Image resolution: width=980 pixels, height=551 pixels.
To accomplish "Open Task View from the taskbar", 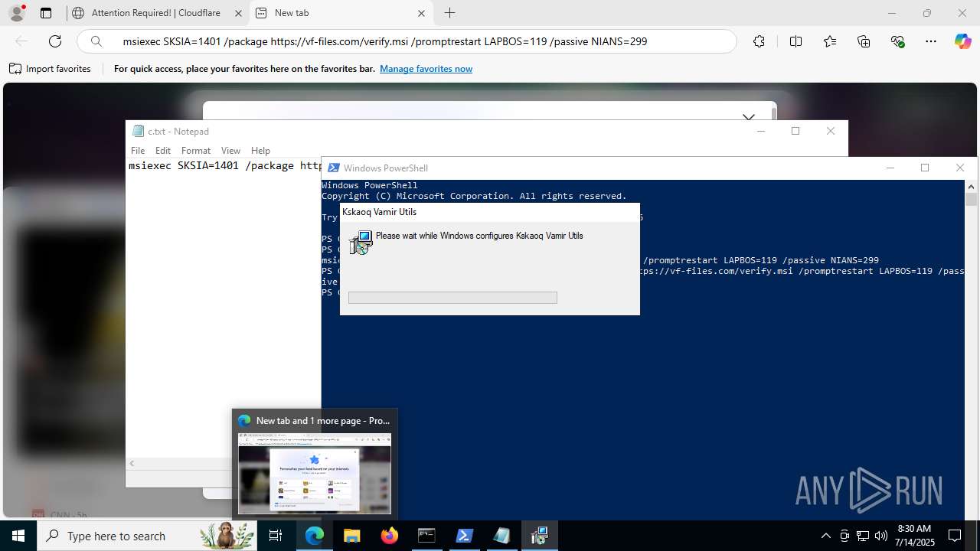I will 276,536.
